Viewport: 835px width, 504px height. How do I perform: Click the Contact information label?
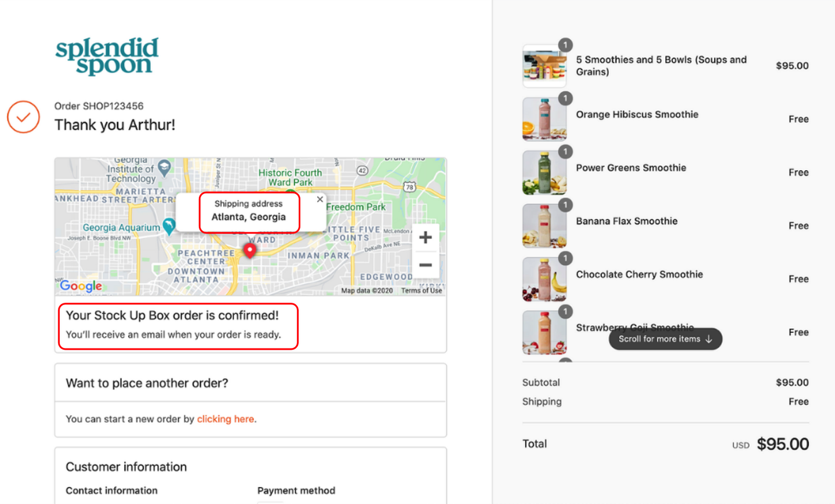click(x=111, y=491)
